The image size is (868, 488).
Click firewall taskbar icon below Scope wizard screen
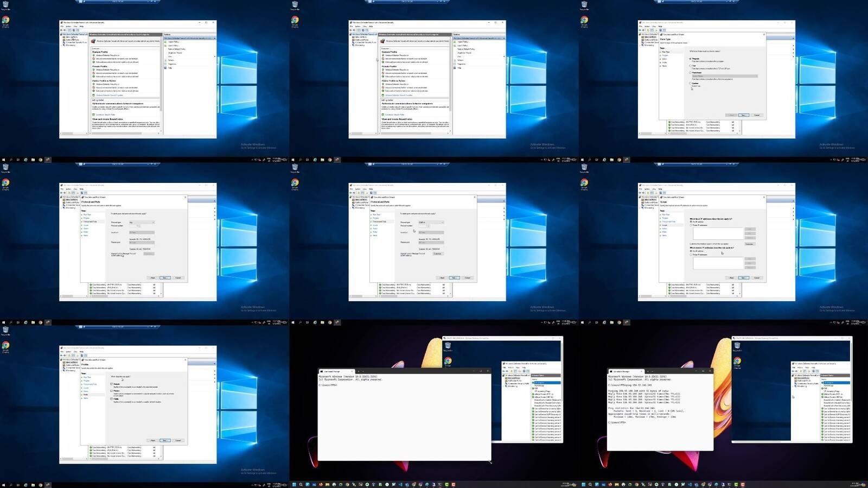627,322
